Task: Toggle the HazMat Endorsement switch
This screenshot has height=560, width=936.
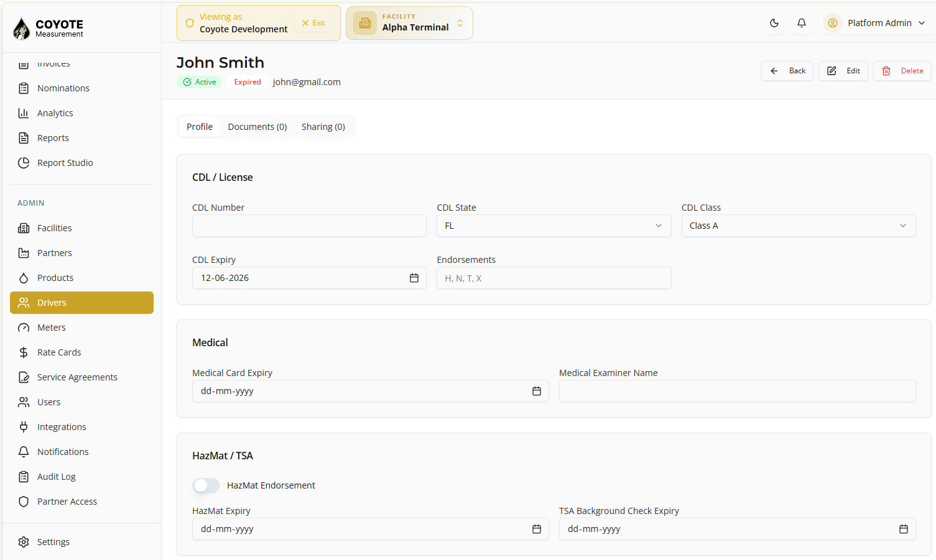Action: [x=206, y=485]
